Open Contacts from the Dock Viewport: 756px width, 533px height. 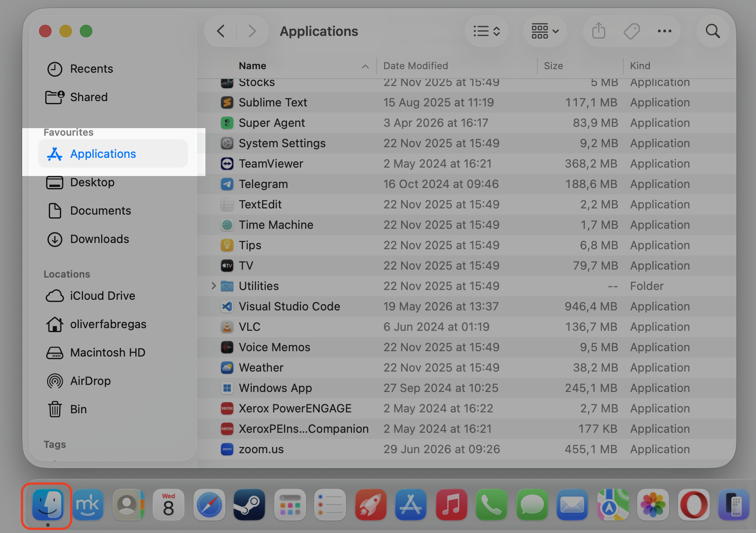pyautogui.click(x=128, y=505)
